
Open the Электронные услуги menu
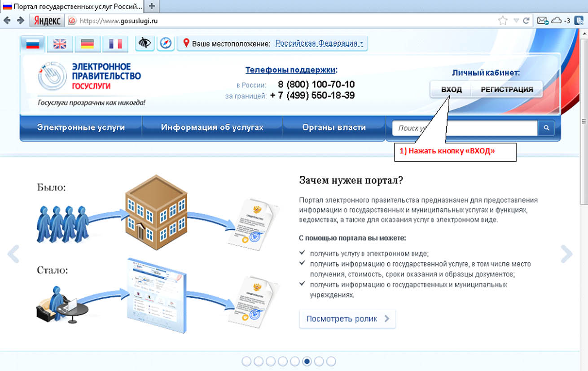[81, 127]
